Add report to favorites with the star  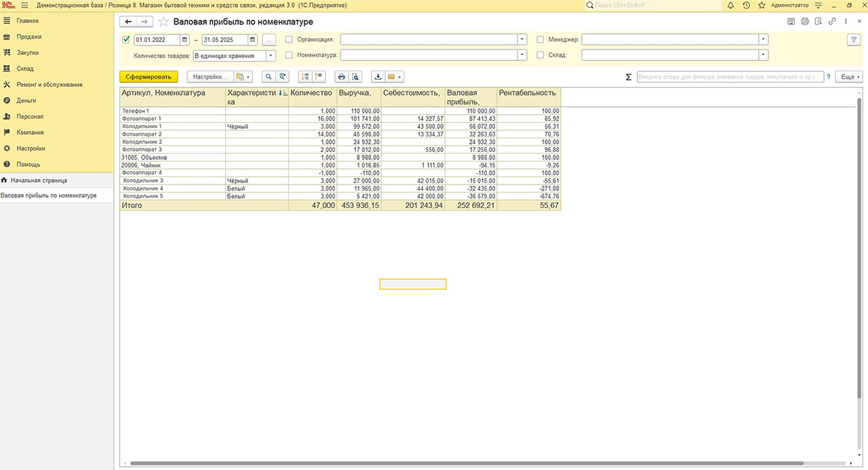(163, 22)
